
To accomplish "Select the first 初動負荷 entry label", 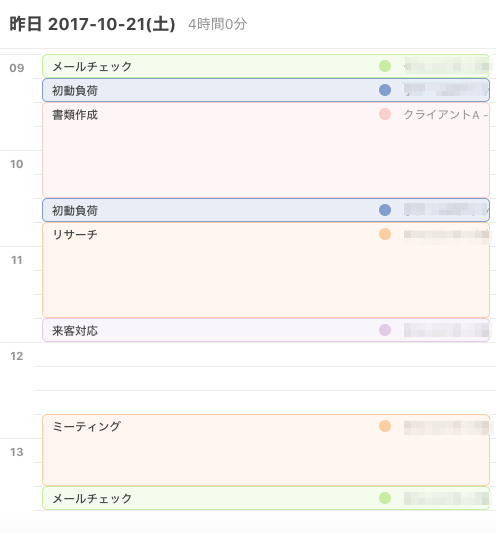I will tap(75, 90).
